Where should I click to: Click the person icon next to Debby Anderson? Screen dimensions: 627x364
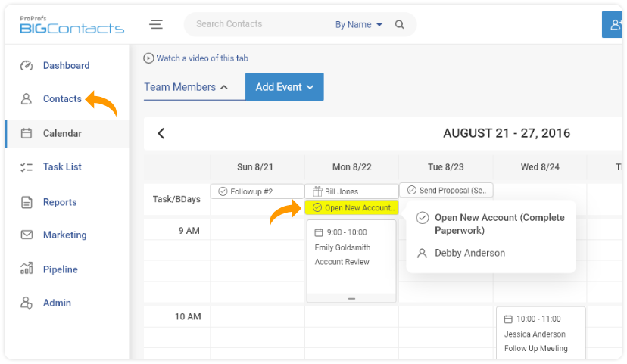[x=422, y=253]
